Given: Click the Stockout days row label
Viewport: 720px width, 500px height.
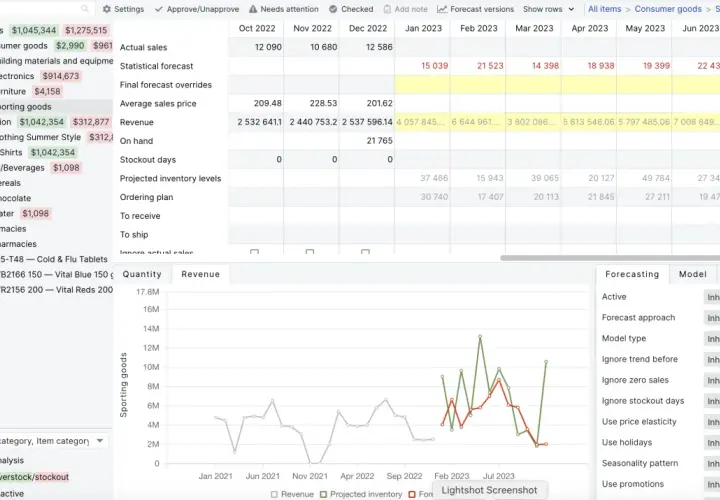Looking at the screenshot, I should coord(148,160).
